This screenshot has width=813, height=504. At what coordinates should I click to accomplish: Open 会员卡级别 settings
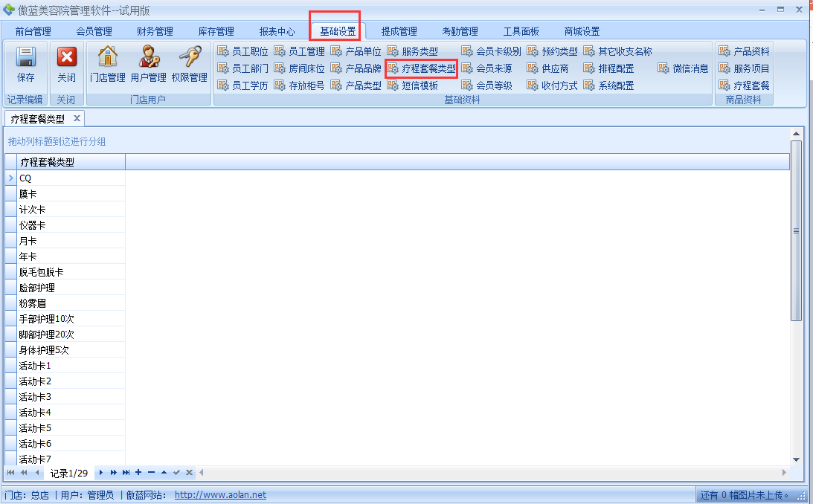(x=491, y=51)
